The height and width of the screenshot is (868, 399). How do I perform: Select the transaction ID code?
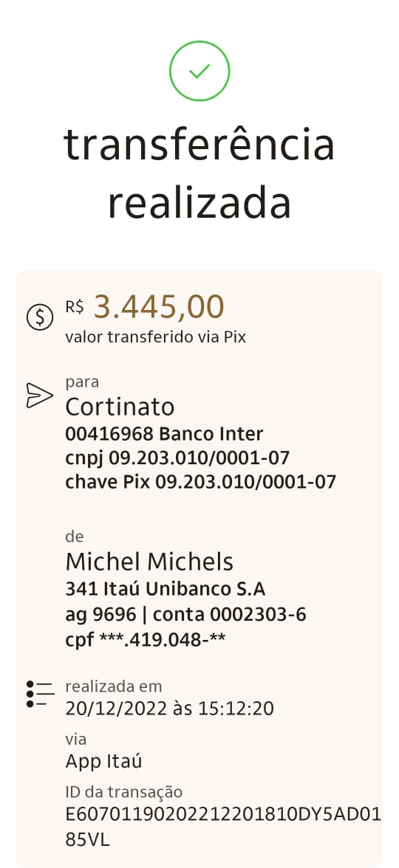click(223, 827)
